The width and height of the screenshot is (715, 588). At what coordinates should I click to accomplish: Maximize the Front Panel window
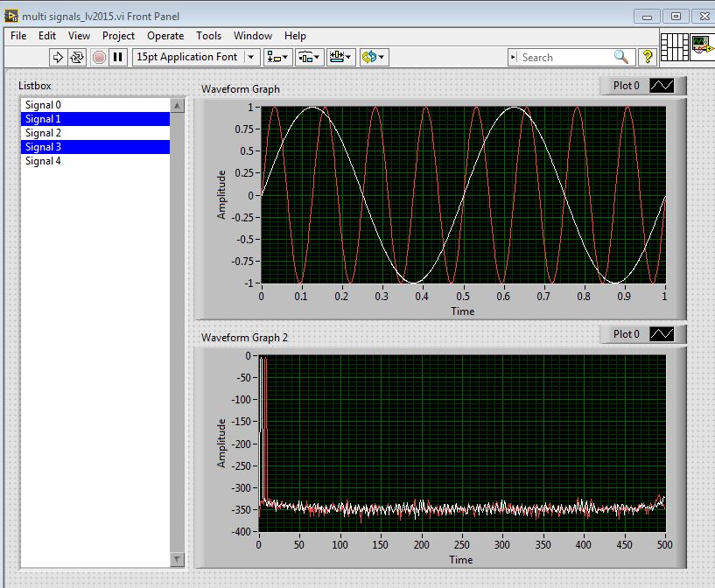[x=676, y=17]
